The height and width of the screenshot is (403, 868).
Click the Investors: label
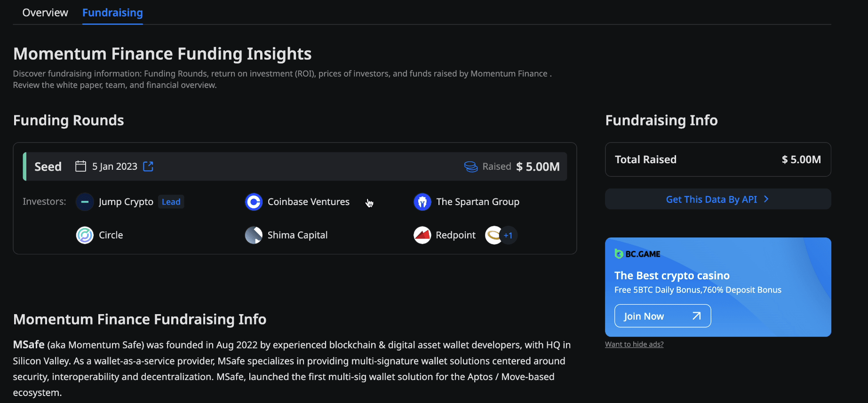point(44,202)
